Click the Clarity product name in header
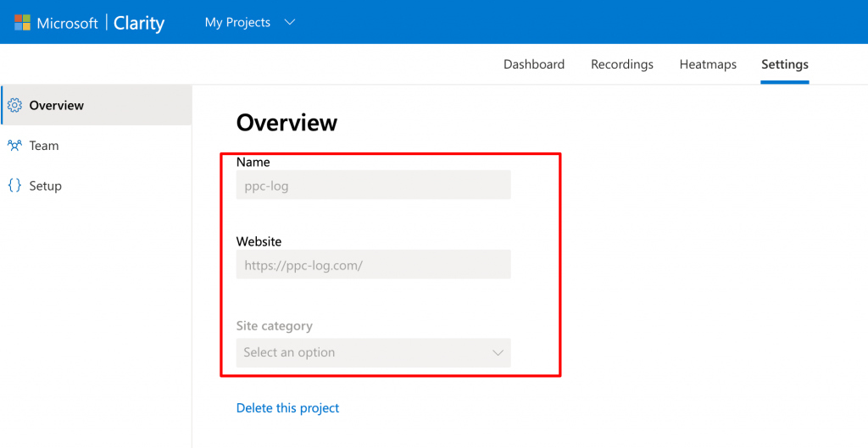 point(139,23)
